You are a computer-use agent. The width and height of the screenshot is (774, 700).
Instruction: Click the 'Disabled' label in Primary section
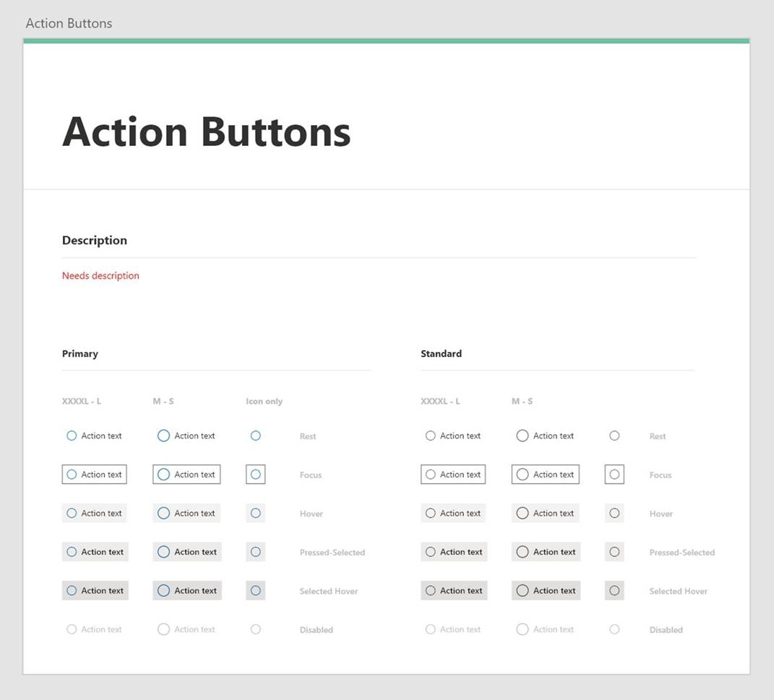coord(317,629)
